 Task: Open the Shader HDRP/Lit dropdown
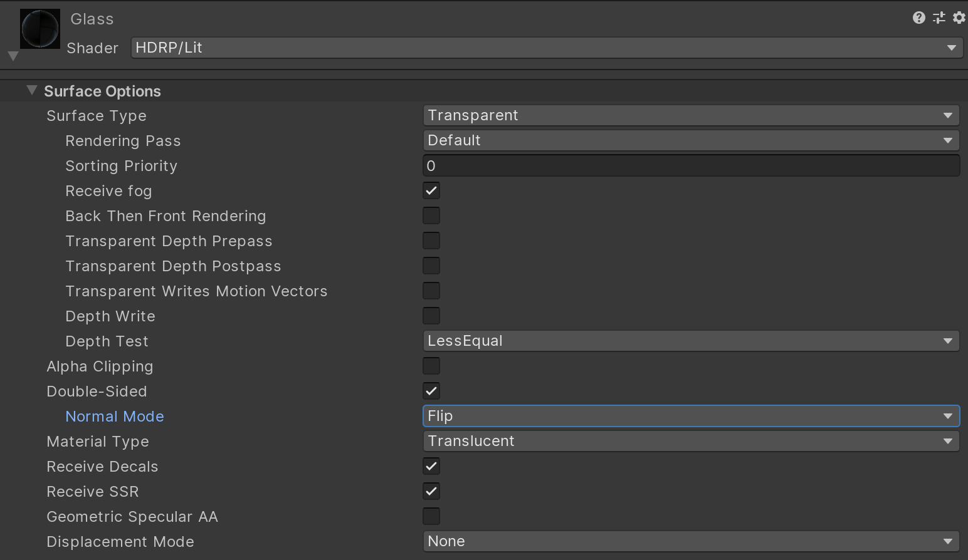pos(545,48)
